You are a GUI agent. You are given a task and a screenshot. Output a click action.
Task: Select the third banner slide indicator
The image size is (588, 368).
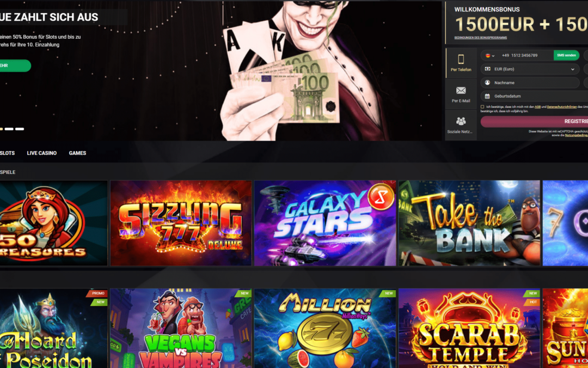coord(20,129)
